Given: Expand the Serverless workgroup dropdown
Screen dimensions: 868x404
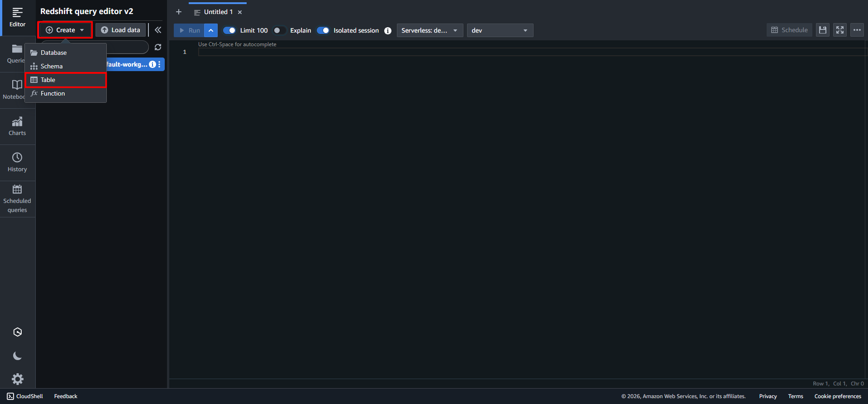Looking at the screenshot, I should pos(429,30).
